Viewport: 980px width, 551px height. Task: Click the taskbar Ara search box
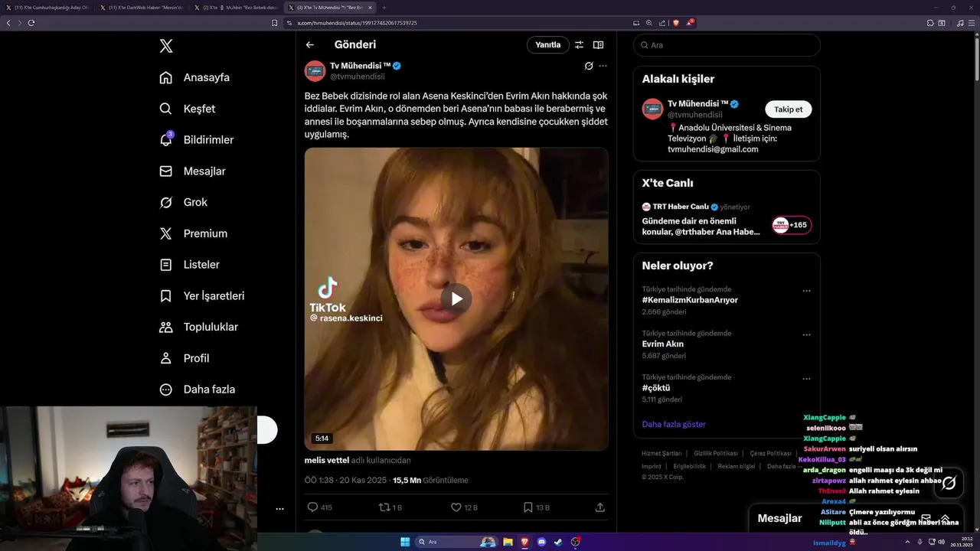[456, 542]
